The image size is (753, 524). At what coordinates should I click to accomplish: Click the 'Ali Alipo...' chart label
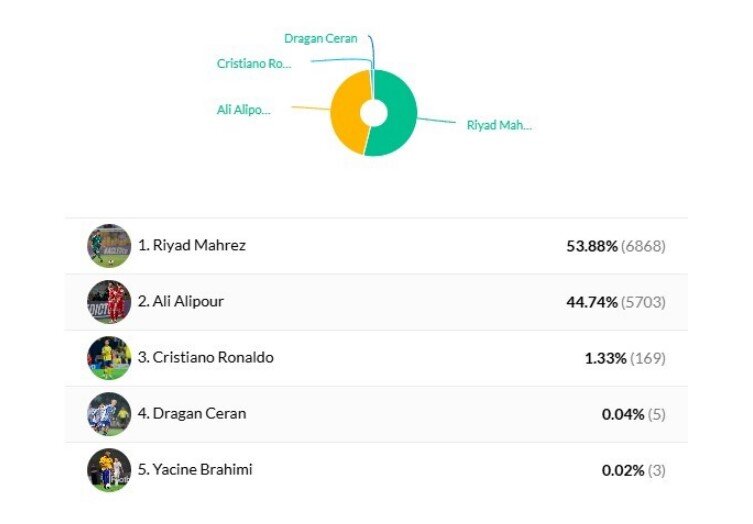(x=244, y=109)
